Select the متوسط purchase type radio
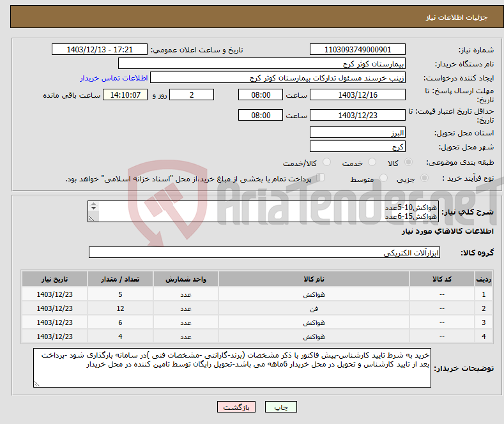504x424 pixels. coord(383,178)
